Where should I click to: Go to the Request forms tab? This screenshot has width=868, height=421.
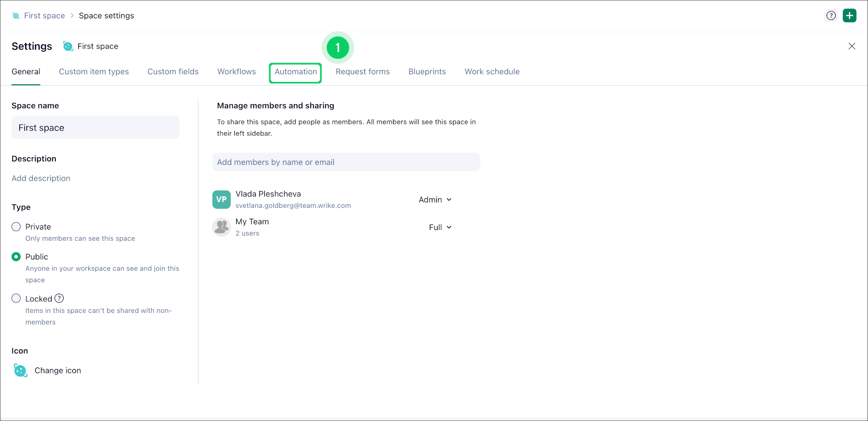tap(363, 72)
